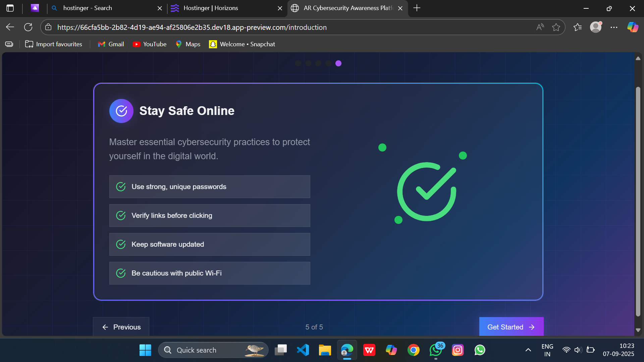Viewport: 644px width, 362px height.
Task: Click the 'Be cautious with public Wi-Fi' check item
Action: 209,273
